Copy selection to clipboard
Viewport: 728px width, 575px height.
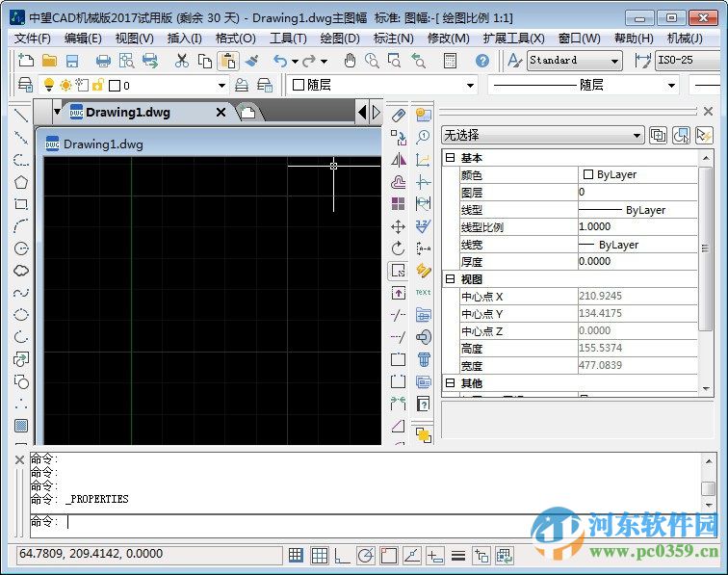coord(205,61)
